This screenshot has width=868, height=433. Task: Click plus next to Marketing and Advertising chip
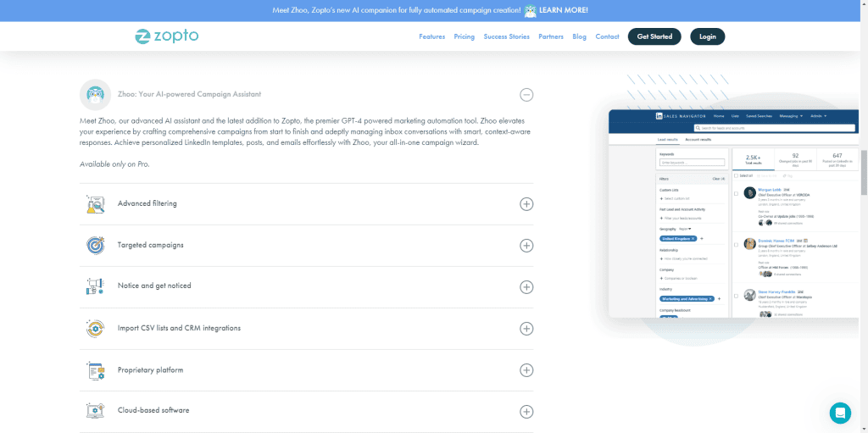click(x=719, y=299)
